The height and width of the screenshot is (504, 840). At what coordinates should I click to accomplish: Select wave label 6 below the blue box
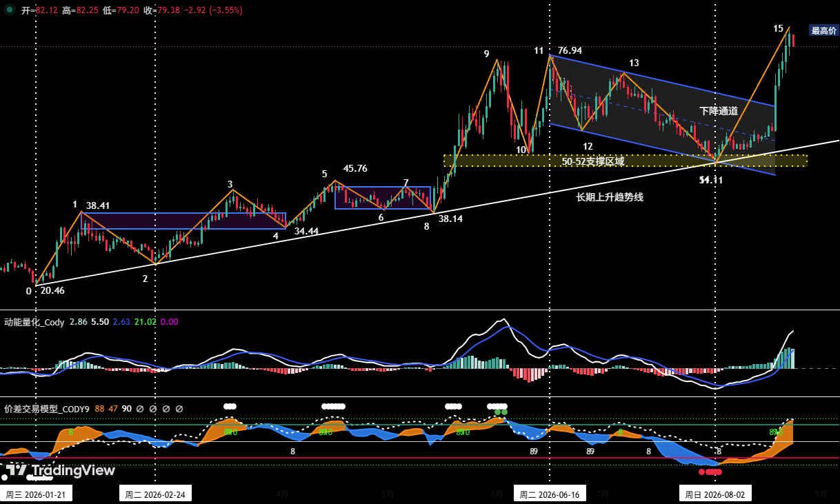(x=381, y=217)
